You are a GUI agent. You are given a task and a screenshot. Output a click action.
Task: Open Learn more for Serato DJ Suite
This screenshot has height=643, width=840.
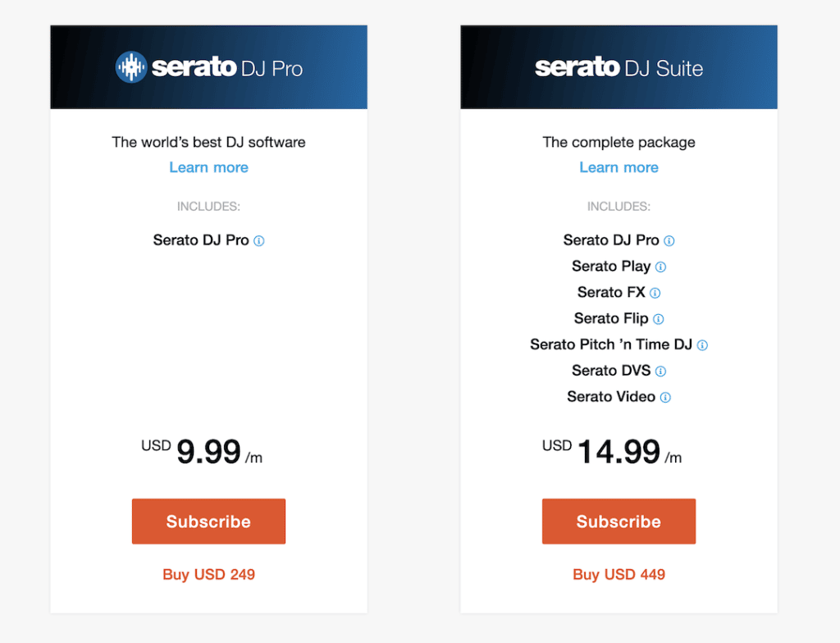(x=619, y=167)
